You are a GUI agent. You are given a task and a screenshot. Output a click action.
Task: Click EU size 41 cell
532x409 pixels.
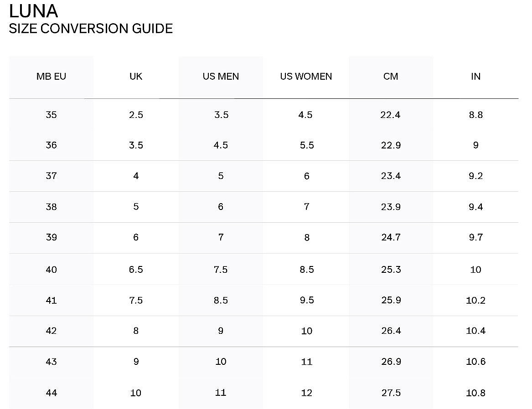click(51, 301)
